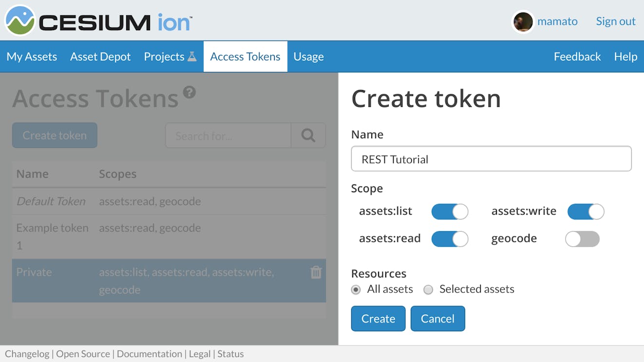Open the Documentation footer link
Viewport: 644px width, 362px height.
pyautogui.click(x=149, y=354)
